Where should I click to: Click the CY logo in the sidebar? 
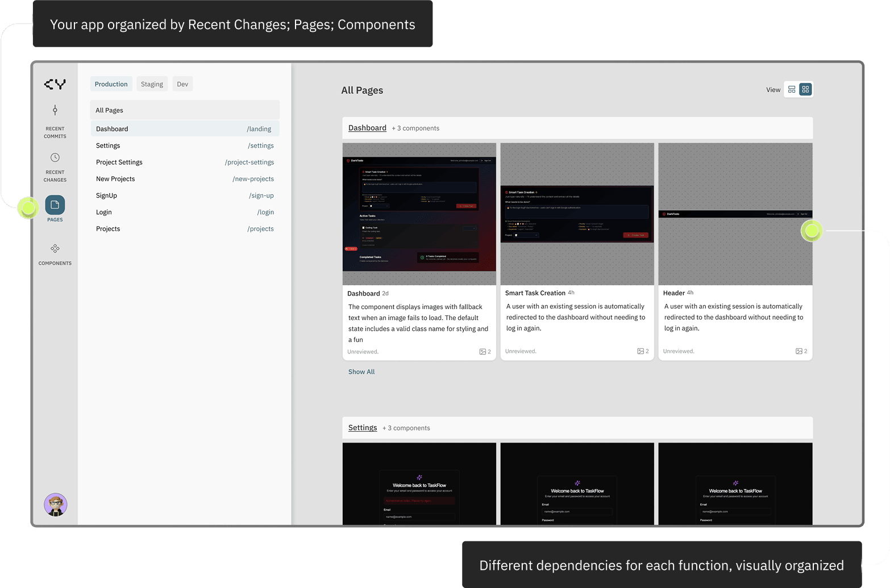pos(55,84)
